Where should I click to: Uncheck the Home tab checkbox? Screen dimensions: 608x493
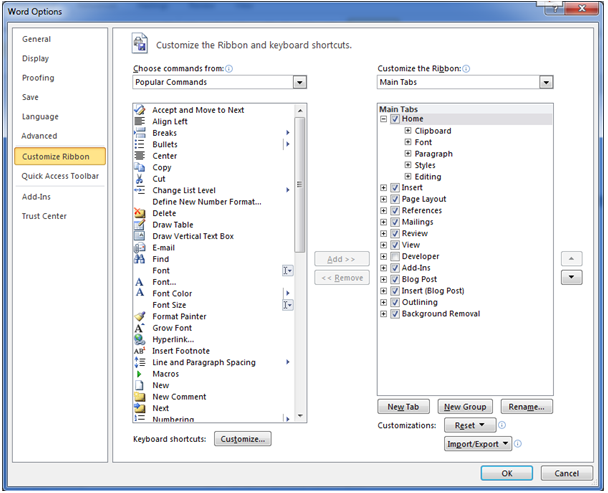395,119
